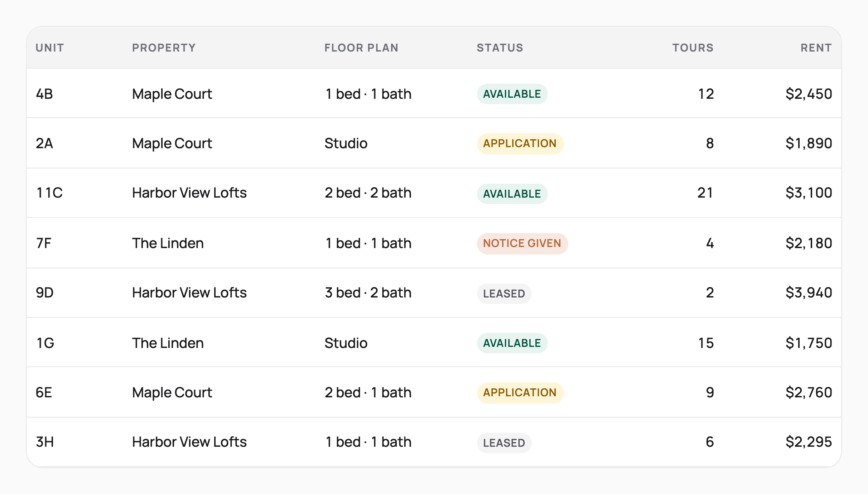
Task: Click the APPLICATION badge for unit 6E
Action: (520, 393)
